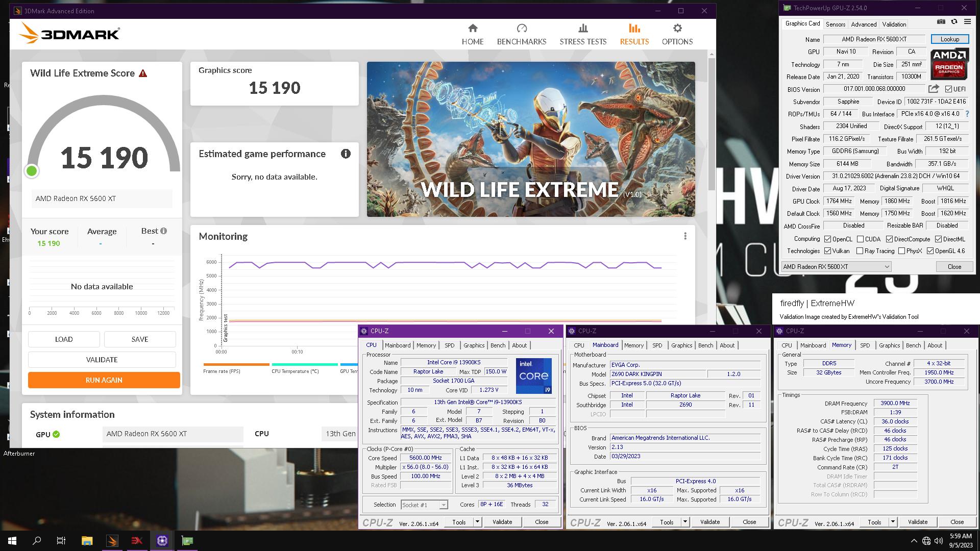
Task: Expand Tools dropdown arrow in CPU-Z CPU window
Action: (477, 522)
